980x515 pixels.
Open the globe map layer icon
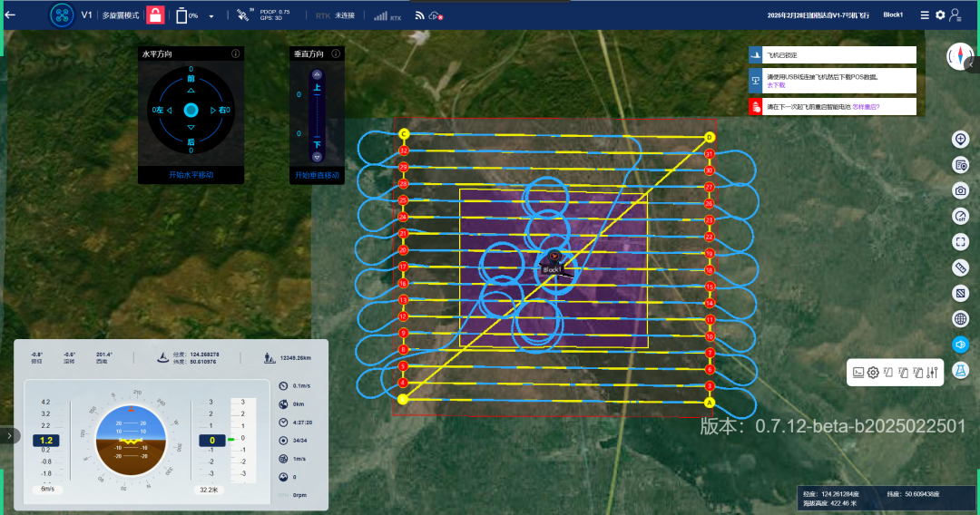[x=961, y=318]
